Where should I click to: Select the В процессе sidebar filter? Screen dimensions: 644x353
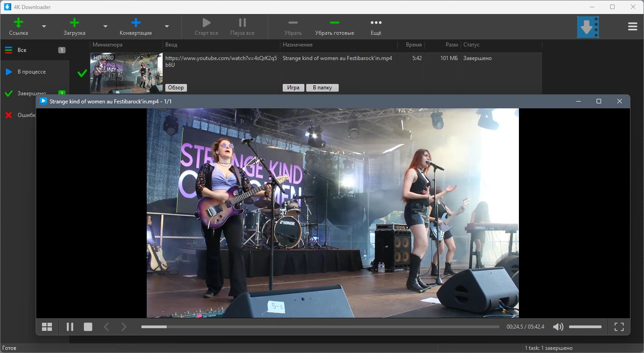point(34,71)
